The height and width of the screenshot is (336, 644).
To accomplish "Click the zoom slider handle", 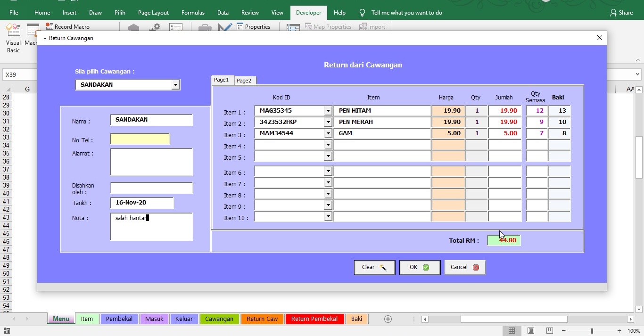I will [592, 331].
